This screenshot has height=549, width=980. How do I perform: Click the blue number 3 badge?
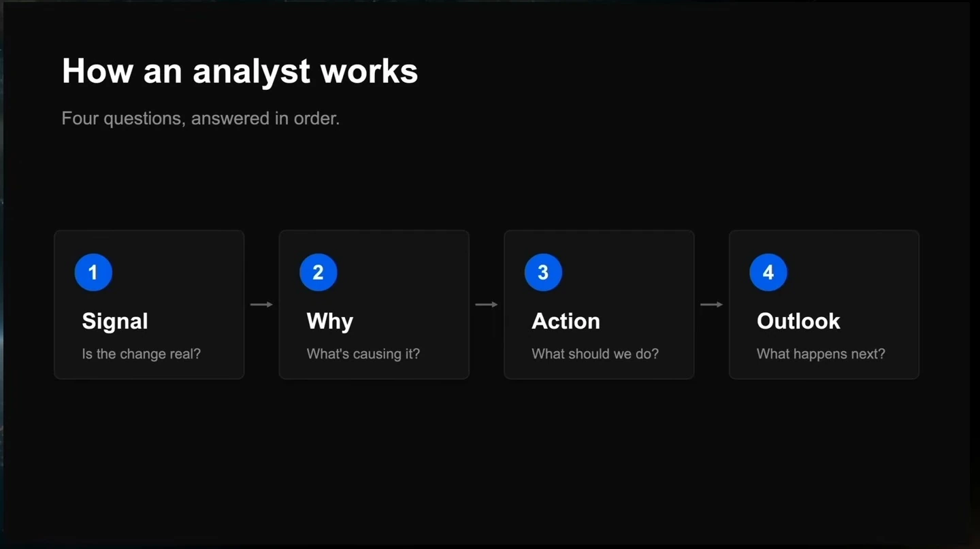point(543,272)
